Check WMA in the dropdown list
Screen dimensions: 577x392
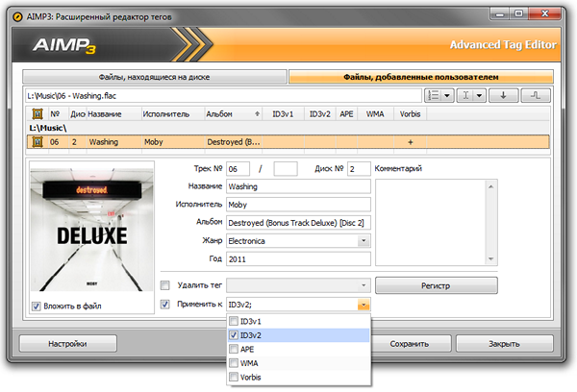coord(234,363)
